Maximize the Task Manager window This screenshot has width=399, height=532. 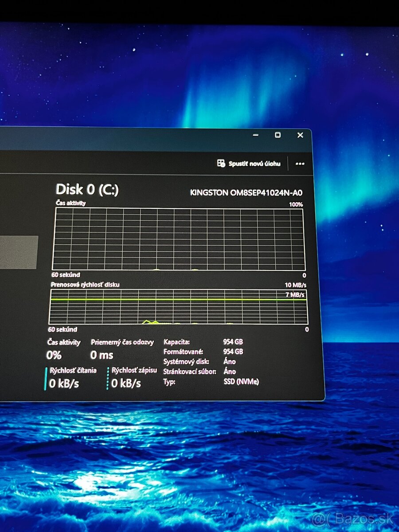point(278,135)
